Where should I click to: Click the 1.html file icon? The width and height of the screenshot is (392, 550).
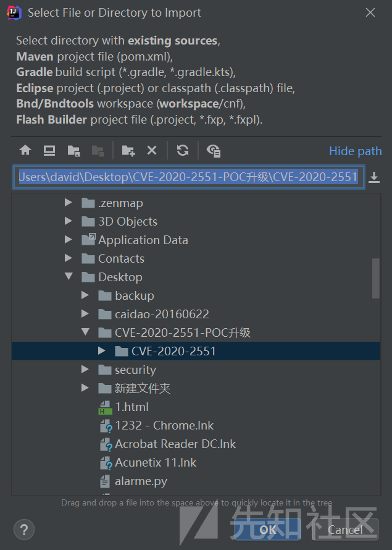point(105,407)
